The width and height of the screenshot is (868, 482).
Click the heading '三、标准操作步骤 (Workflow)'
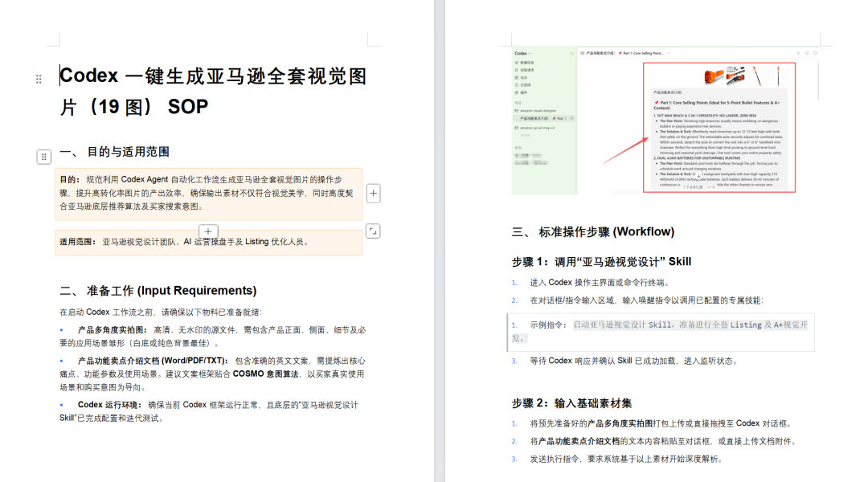[593, 232]
